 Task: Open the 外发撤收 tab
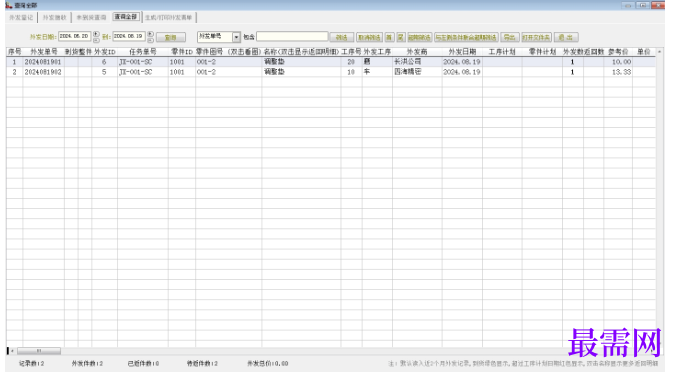[x=55, y=17]
